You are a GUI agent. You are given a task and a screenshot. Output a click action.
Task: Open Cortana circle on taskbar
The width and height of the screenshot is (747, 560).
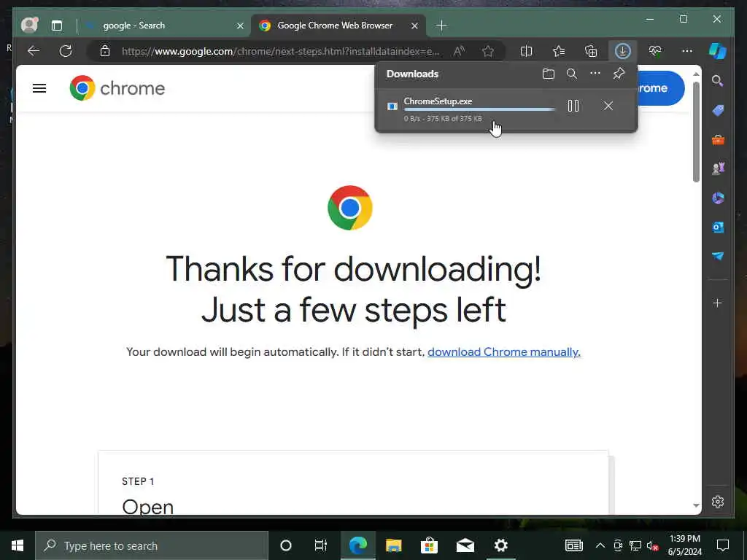click(286, 545)
